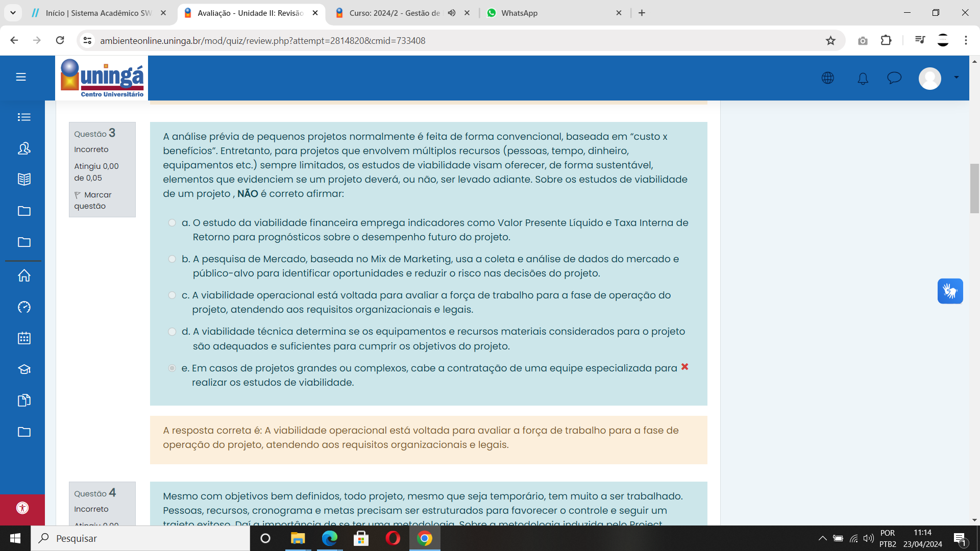
Task: Show hidden system tray icons
Action: pyautogui.click(x=822, y=538)
